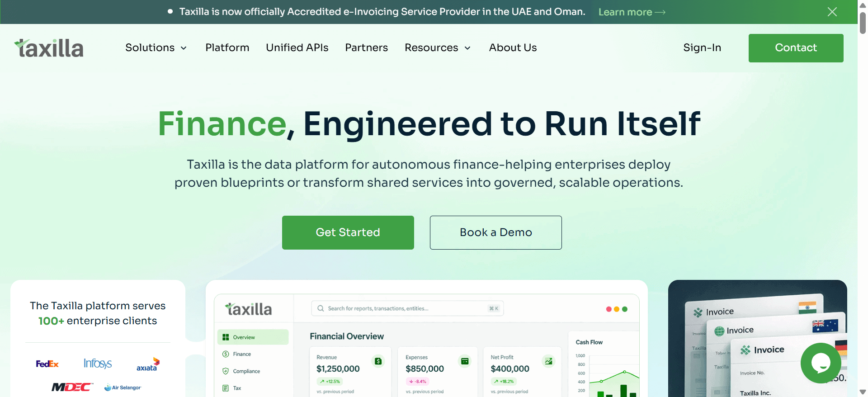Click the 'Cash Flow' chart title
The height and width of the screenshot is (397, 868).
click(x=589, y=342)
